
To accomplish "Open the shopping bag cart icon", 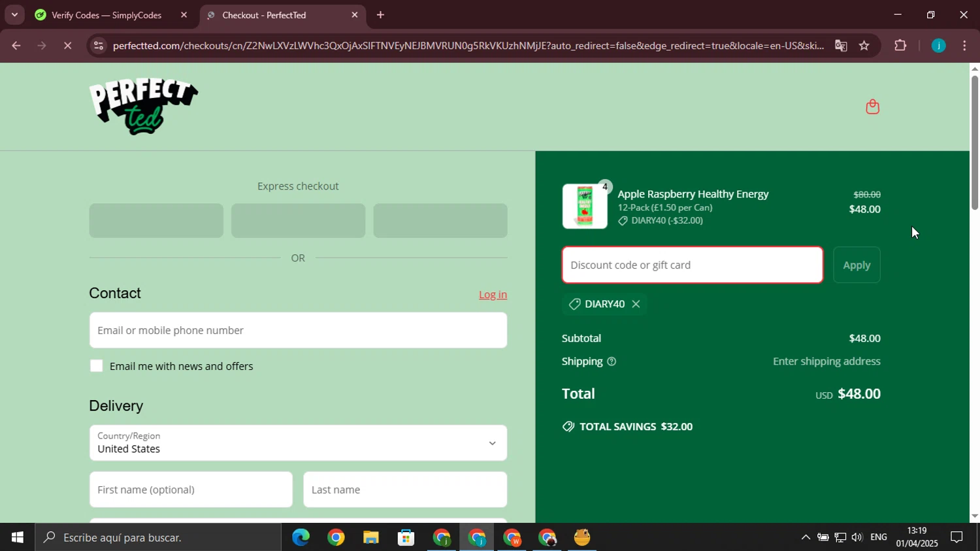I will click(872, 107).
